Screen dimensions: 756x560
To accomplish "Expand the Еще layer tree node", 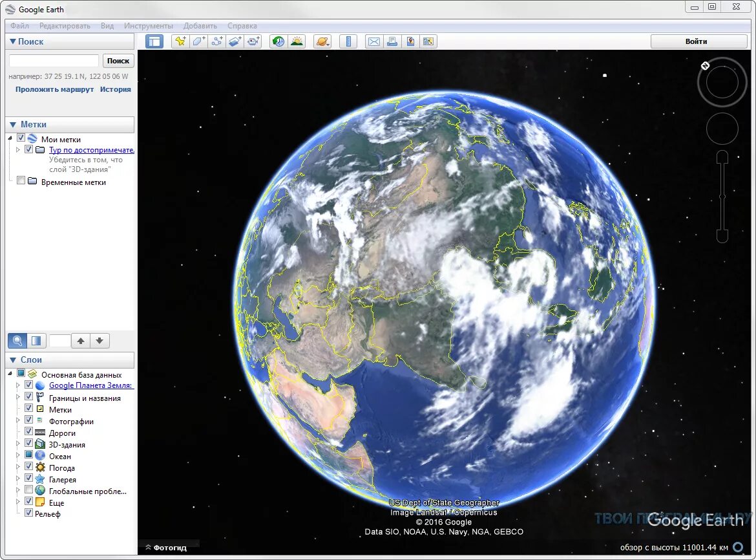I will pos(18,502).
